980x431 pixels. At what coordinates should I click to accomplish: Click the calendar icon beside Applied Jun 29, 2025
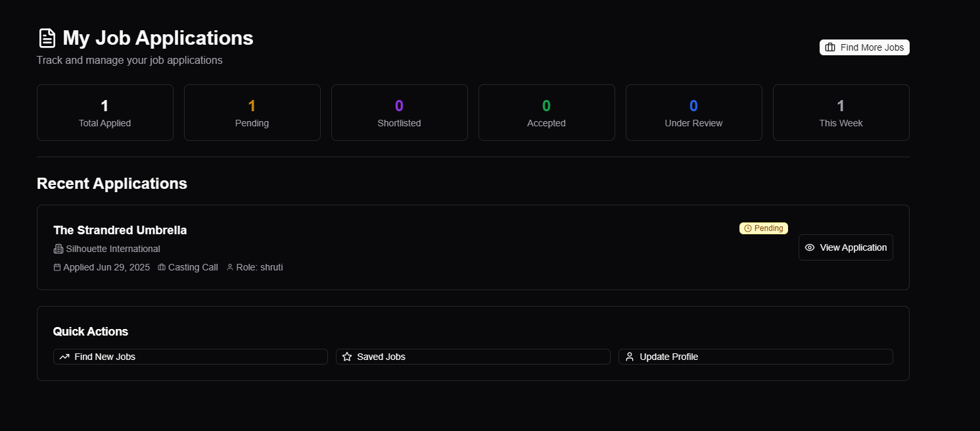tap(57, 267)
